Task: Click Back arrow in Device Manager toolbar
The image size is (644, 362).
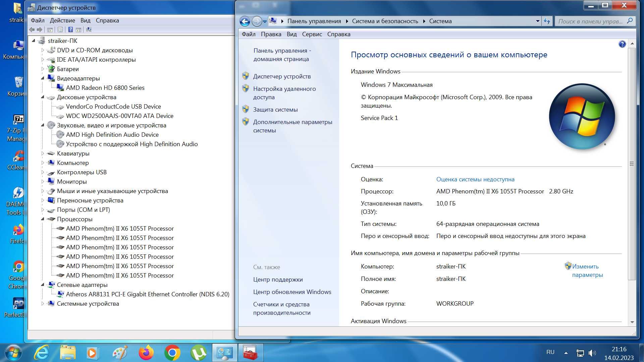Action: 32,29
